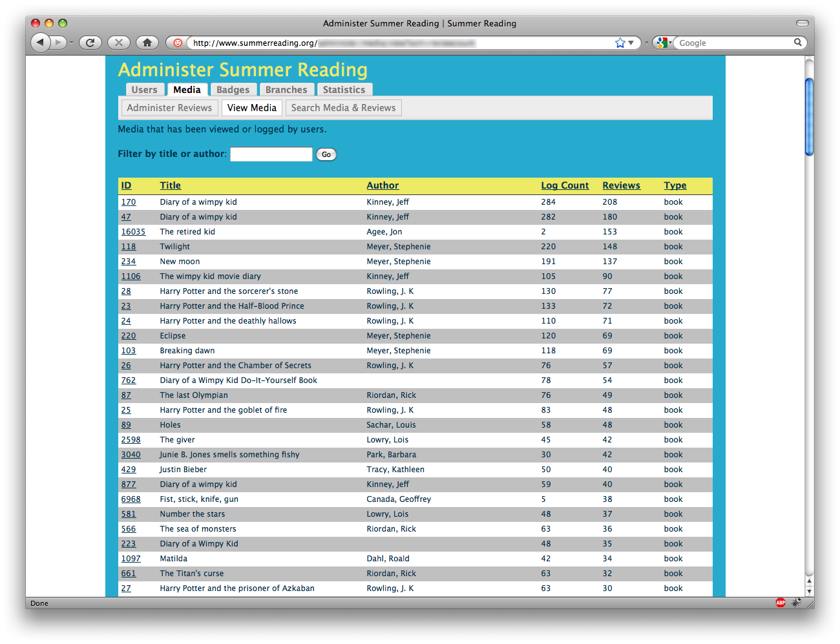Click the search magnifier icon
Screen dimensions: 840x644
tap(798, 43)
